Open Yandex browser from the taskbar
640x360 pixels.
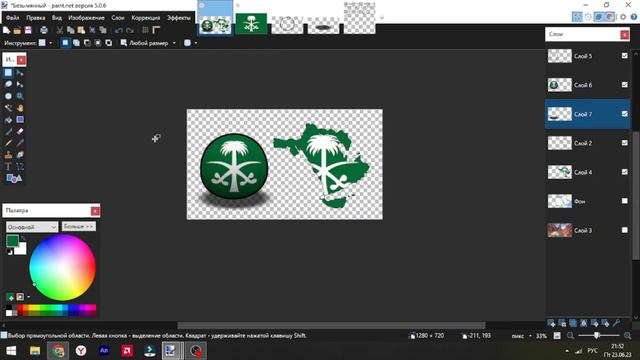(81, 351)
